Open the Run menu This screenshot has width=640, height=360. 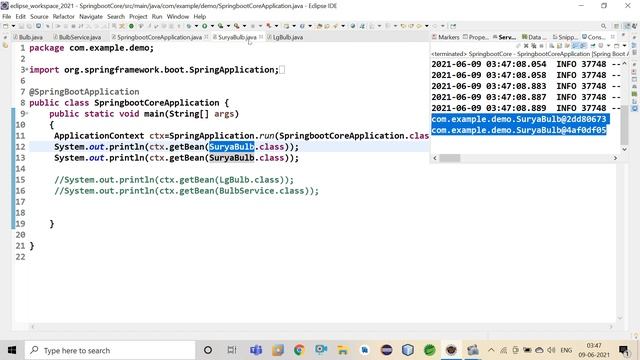coord(157,16)
